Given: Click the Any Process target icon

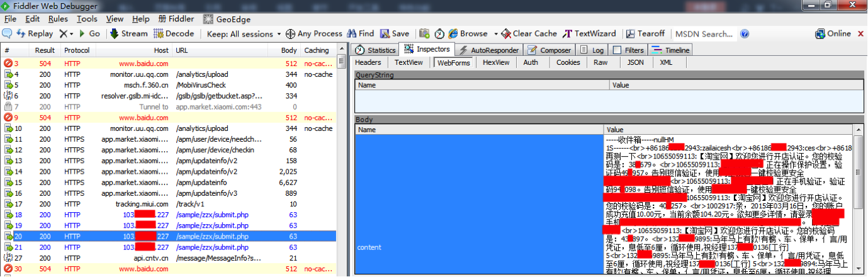Looking at the screenshot, I should coord(290,33).
